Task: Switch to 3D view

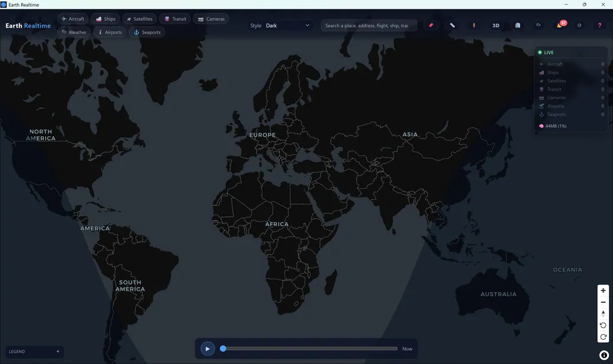Action: (x=496, y=25)
